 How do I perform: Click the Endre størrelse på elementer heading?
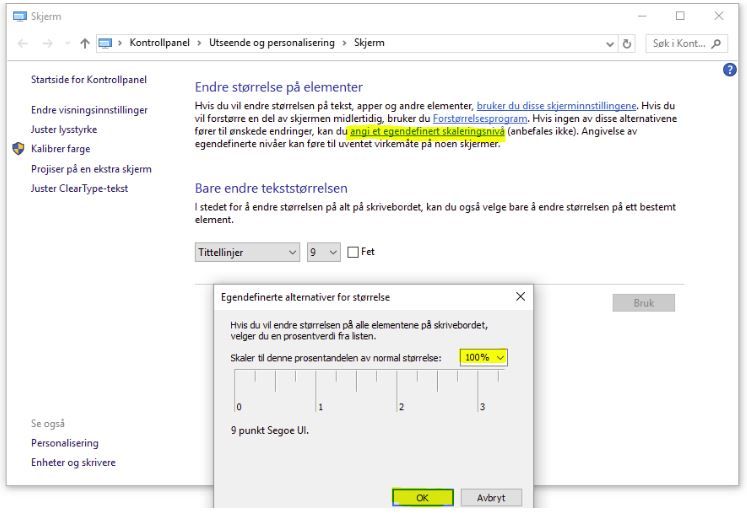pyautogui.click(x=279, y=87)
